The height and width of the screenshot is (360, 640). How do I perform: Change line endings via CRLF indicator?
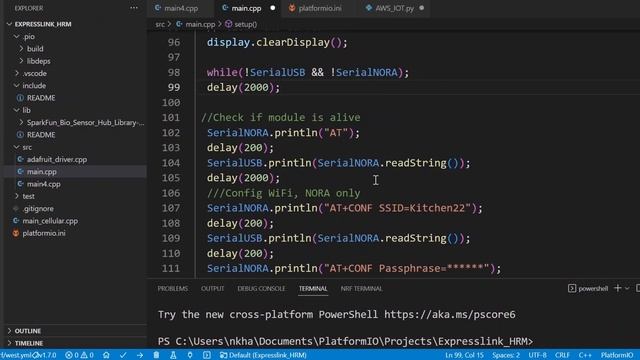(x=562, y=355)
